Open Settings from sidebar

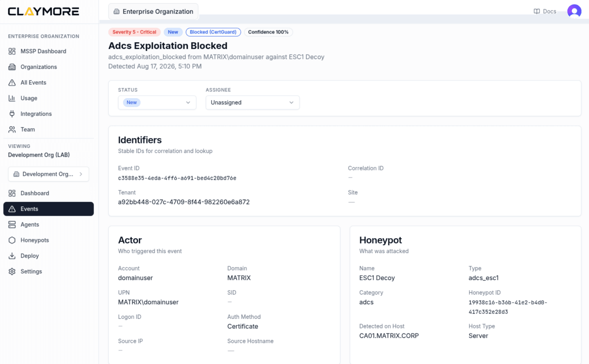[x=49, y=271]
